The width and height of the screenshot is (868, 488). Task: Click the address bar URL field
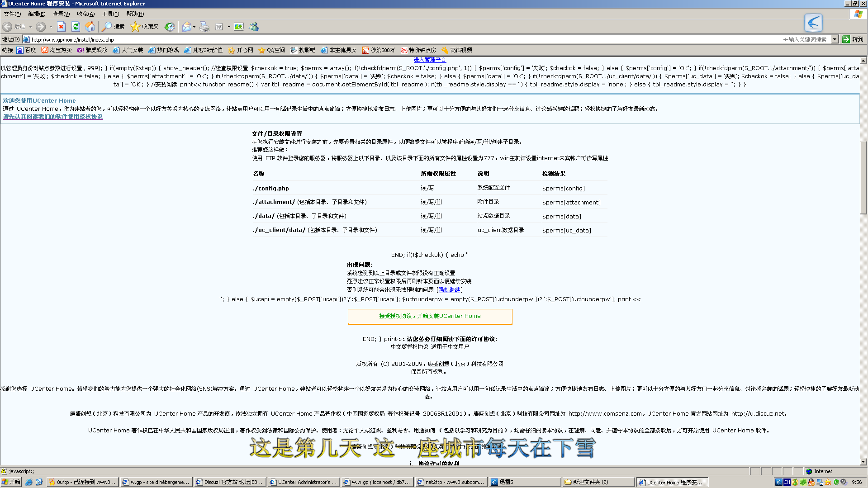tap(427, 39)
